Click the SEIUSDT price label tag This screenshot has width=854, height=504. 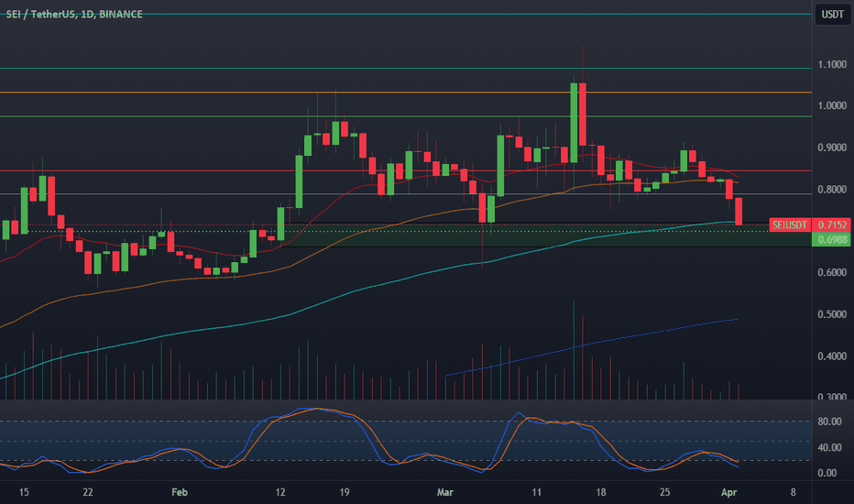coord(790,225)
